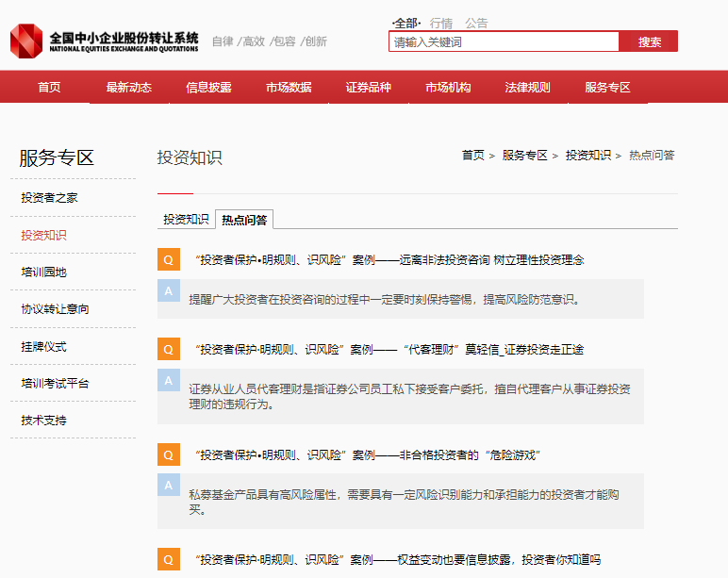Select the 行情 search scope option

(440, 23)
